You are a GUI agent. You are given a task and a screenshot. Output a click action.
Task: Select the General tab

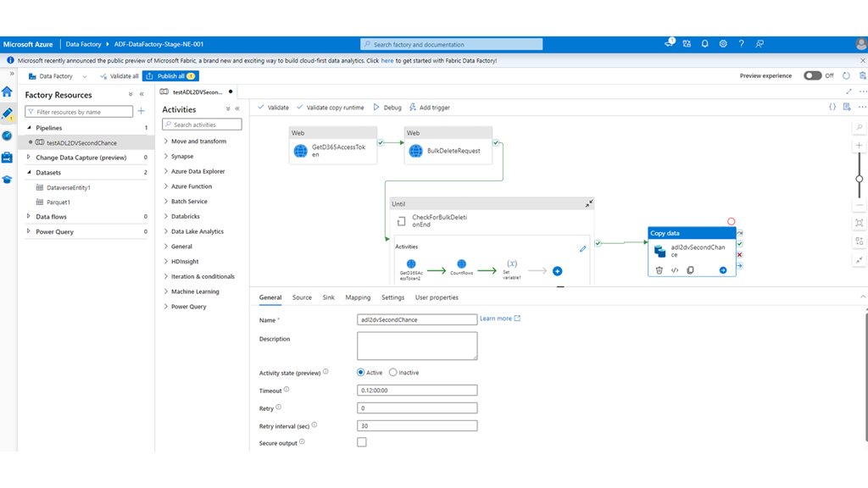click(x=270, y=297)
